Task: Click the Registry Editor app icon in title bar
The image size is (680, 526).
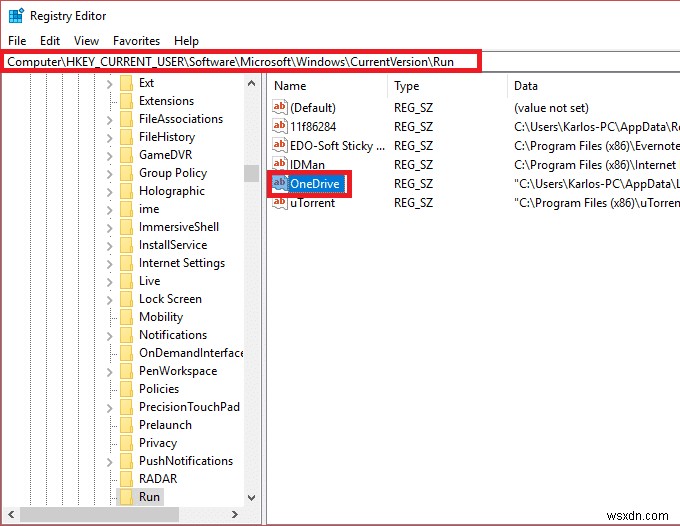Action: 16,16
